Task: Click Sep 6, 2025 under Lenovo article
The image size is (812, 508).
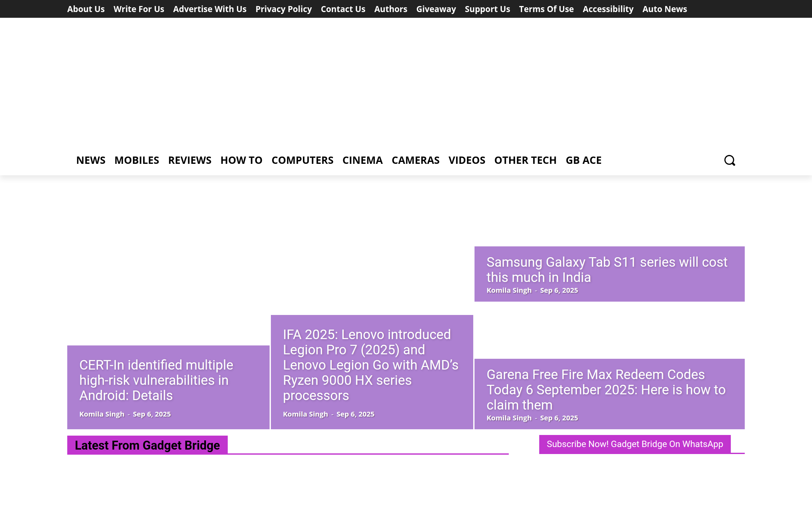Action: click(x=355, y=414)
